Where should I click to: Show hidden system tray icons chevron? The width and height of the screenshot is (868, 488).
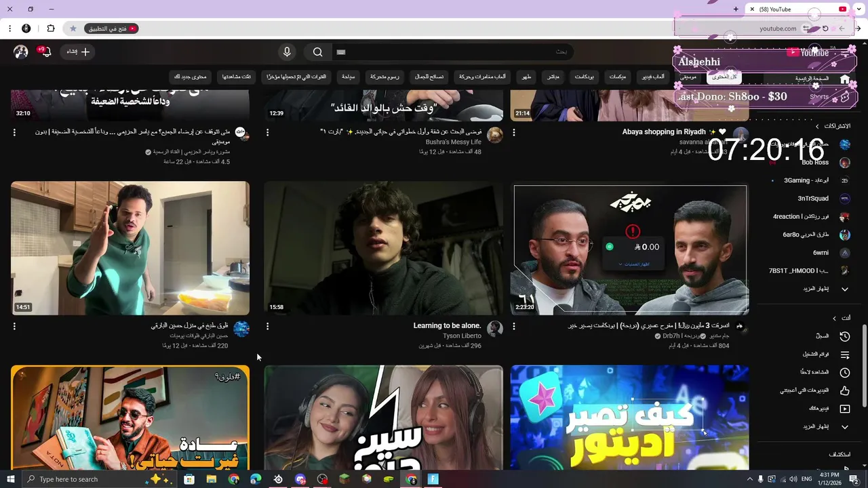[749, 479]
